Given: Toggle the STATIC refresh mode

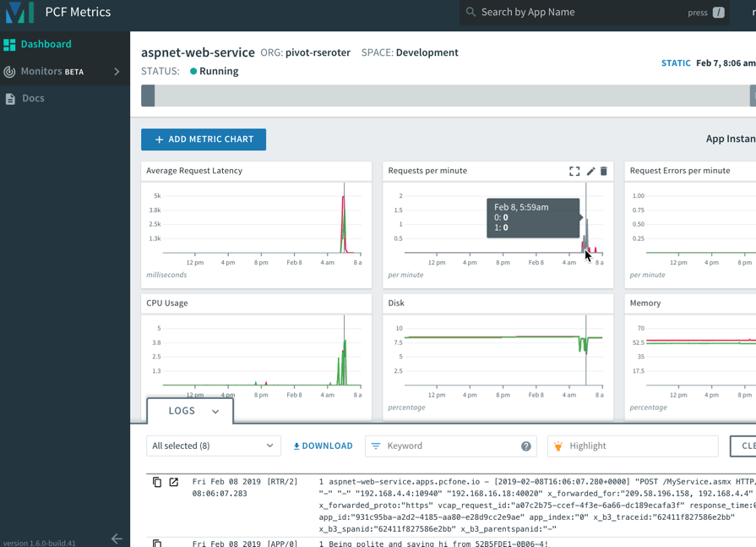Looking at the screenshot, I should pos(676,63).
